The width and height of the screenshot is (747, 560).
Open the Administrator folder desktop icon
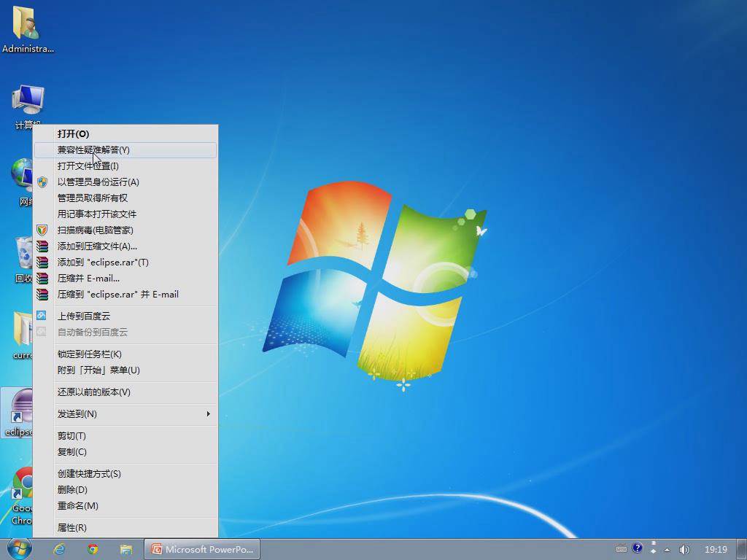(x=27, y=28)
